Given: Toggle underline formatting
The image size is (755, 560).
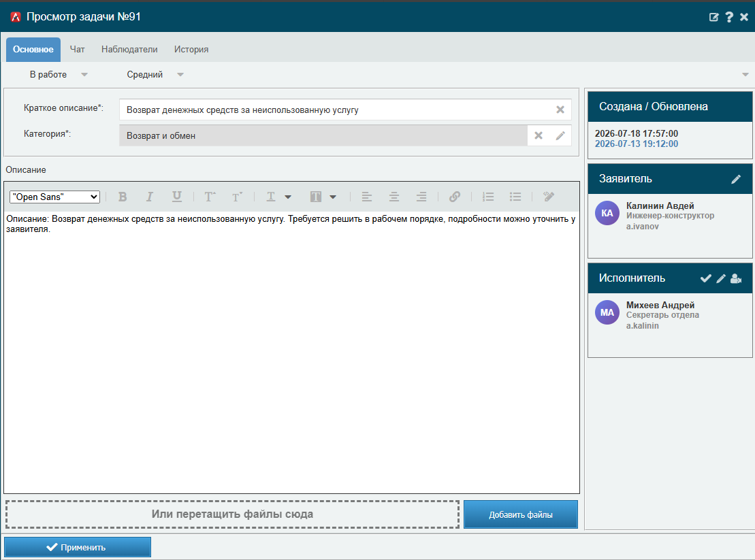Looking at the screenshot, I should point(177,197).
